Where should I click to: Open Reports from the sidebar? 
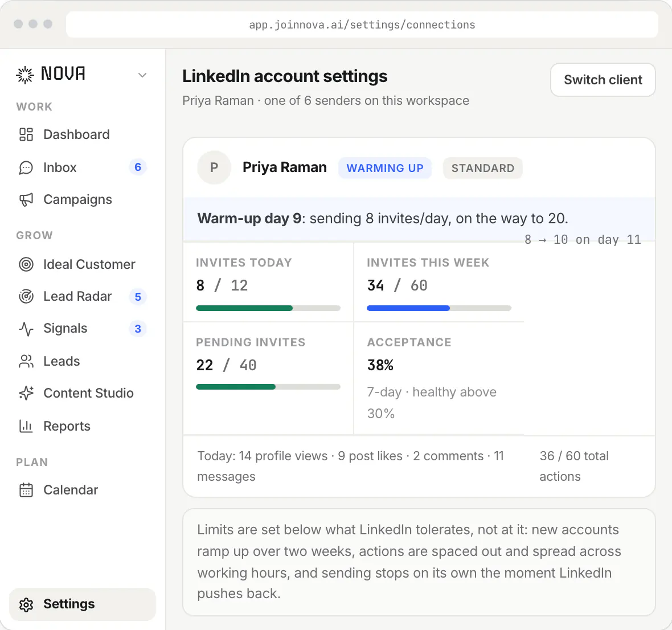point(67,426)
